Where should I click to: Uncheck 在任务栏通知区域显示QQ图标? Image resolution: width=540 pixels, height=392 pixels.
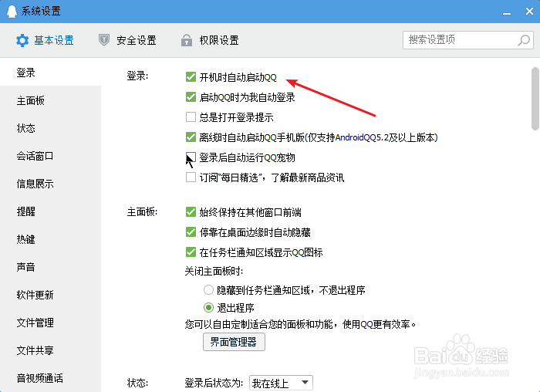pos(191,252)
